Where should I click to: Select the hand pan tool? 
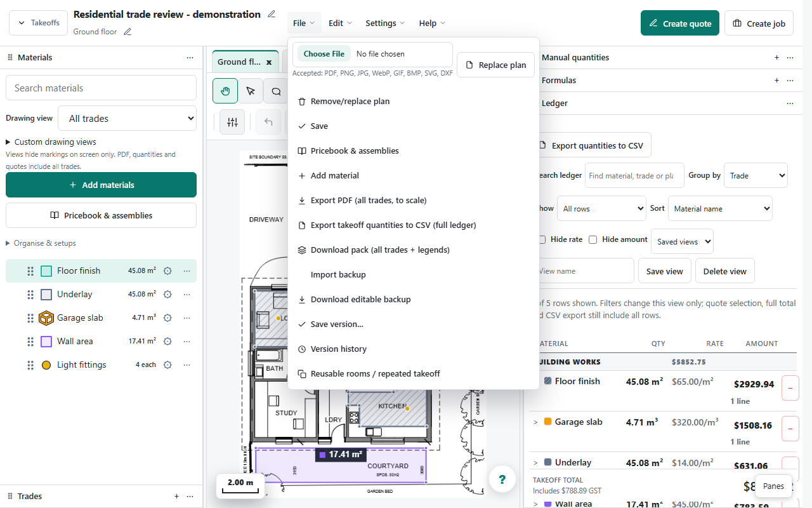(x=225, y=91)
